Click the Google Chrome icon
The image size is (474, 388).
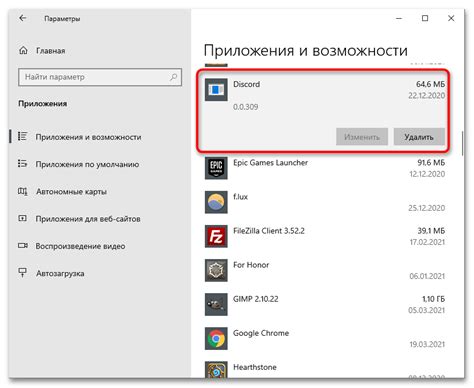[x=216, y=339]
